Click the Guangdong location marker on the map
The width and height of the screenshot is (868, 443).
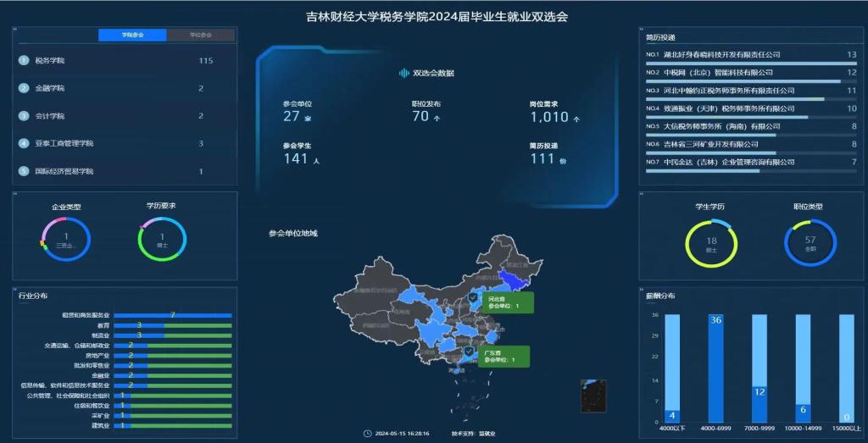[467, 351]
